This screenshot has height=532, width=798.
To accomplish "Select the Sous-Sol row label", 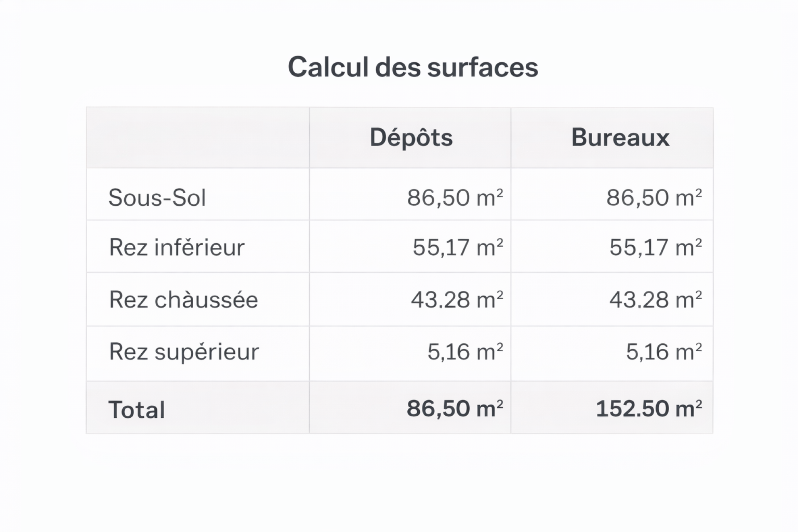I will tap(157, 197).
